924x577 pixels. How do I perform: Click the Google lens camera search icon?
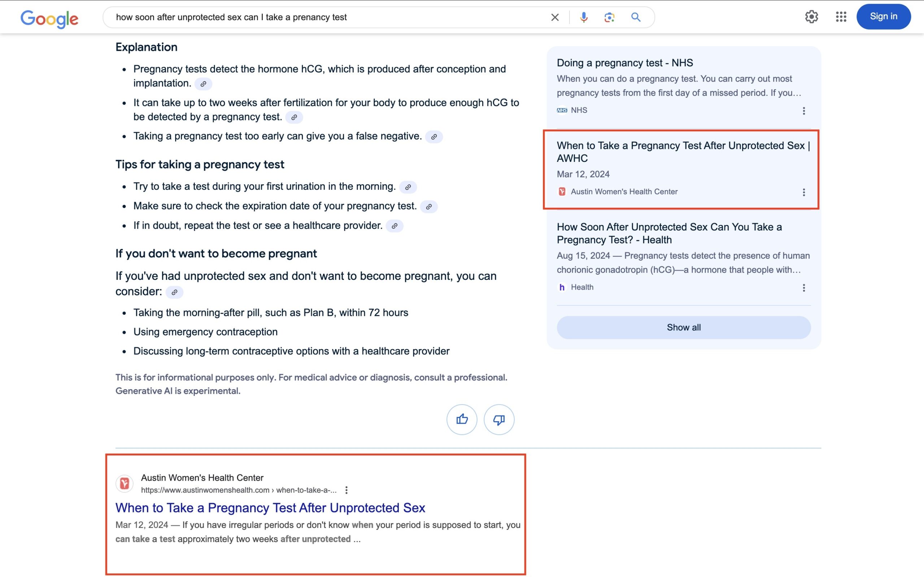(x=609, y=17)
